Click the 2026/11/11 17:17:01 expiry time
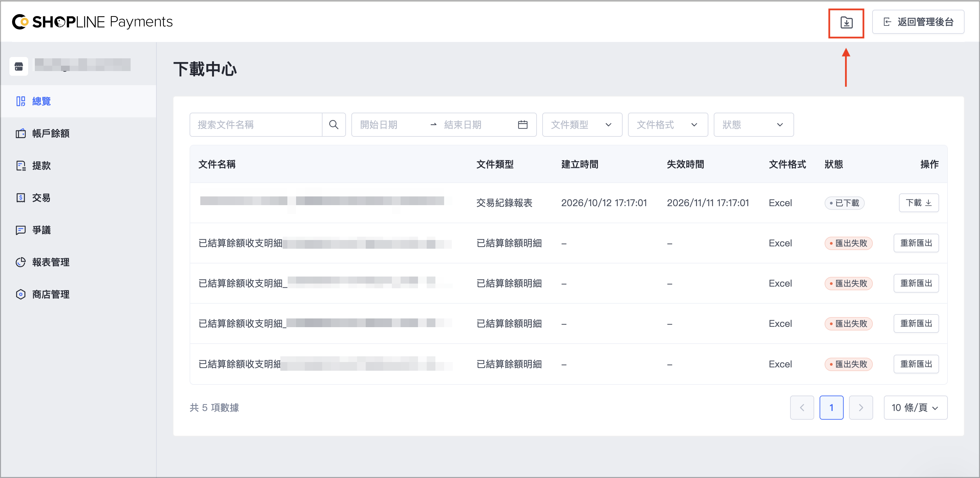 708,202
